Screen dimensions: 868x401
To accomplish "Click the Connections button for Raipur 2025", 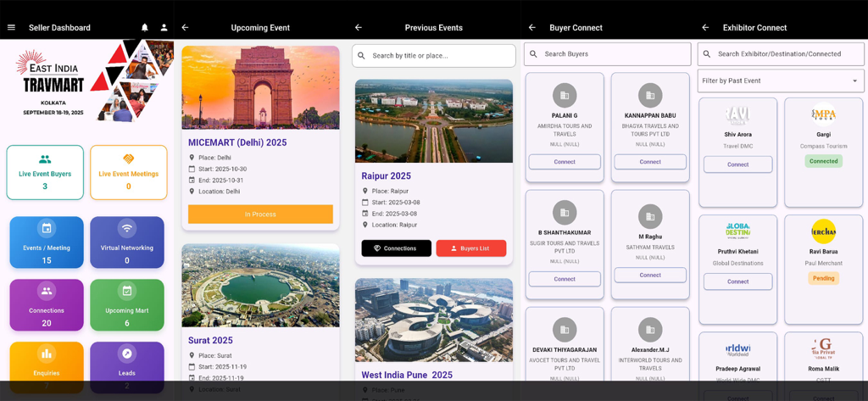I will click(397, 248).
